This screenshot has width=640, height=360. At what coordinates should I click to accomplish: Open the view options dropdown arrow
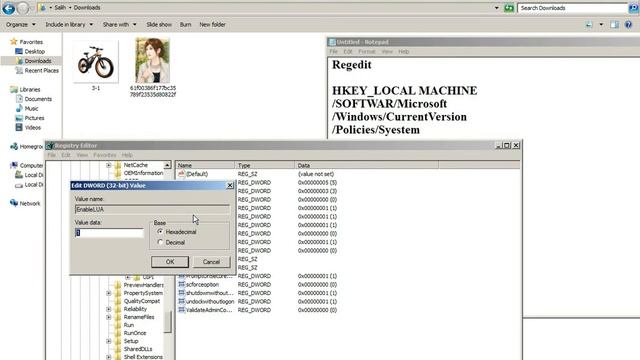point(601,24)
